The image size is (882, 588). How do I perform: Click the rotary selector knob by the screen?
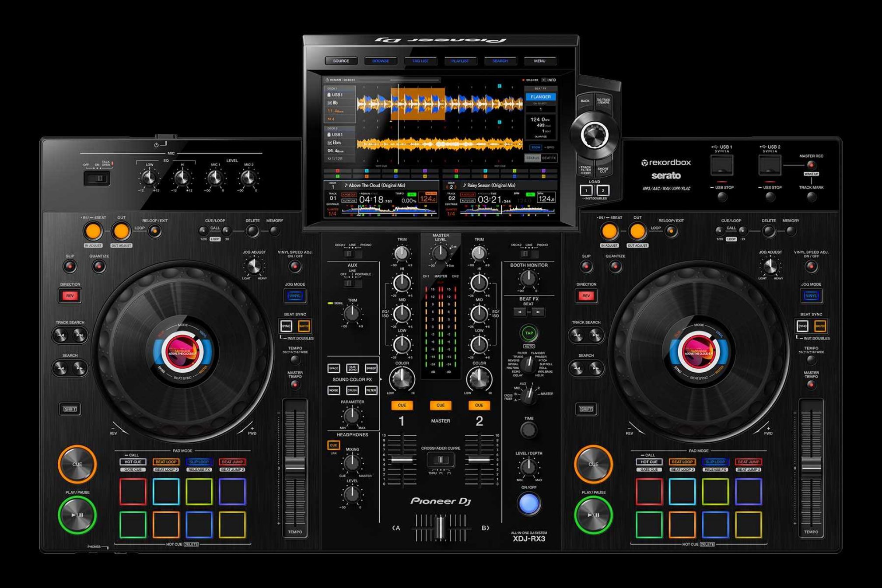595,134
